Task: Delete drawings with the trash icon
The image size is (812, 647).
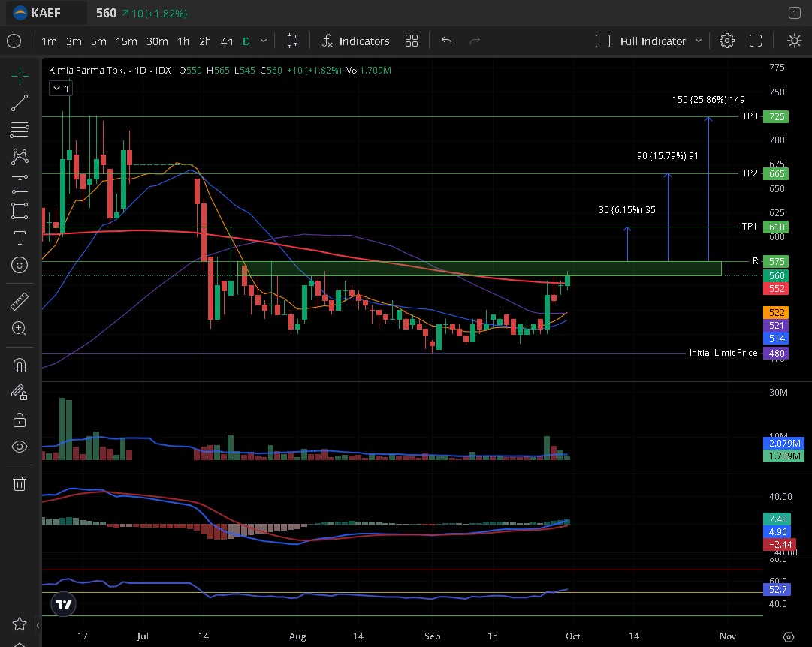Action: click(20, 483)
